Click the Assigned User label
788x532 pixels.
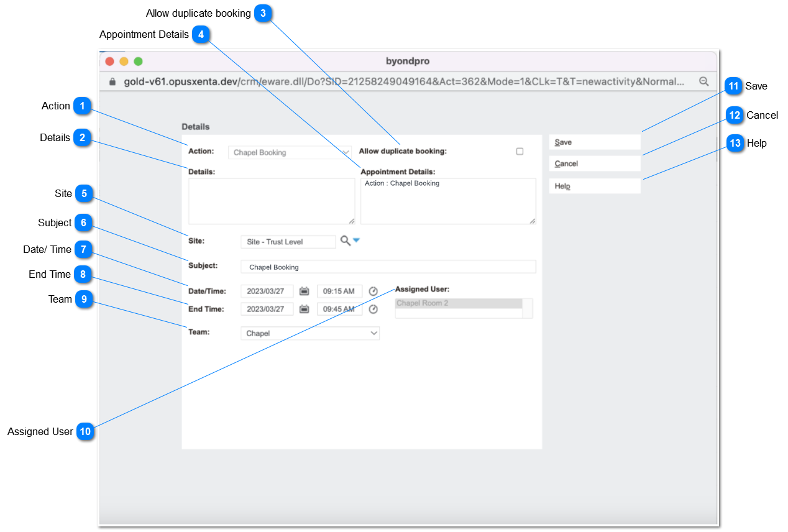[422, 289]
